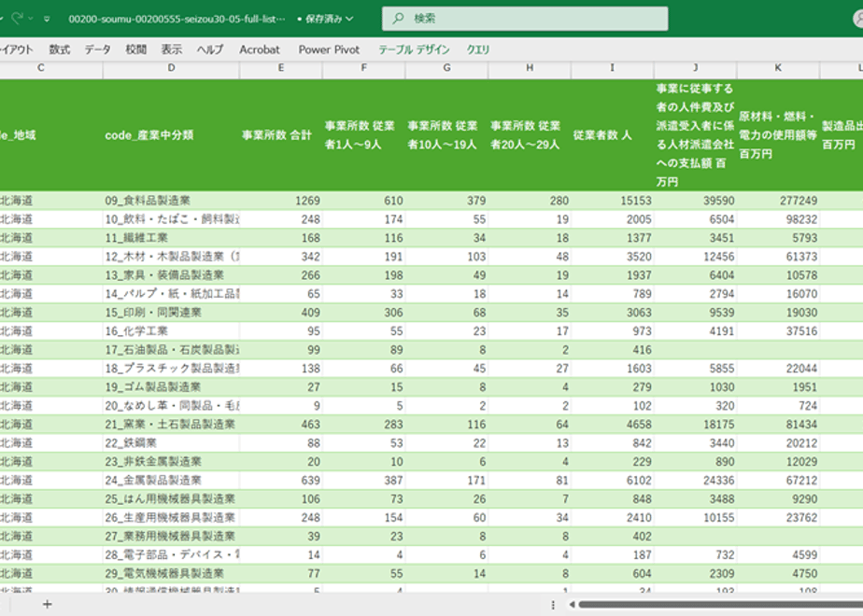Open the 校閲 ribbon tab
Image resolution: width=863 pixels, height=616 pixels.
pyautogui.click(x=136, y=49)
